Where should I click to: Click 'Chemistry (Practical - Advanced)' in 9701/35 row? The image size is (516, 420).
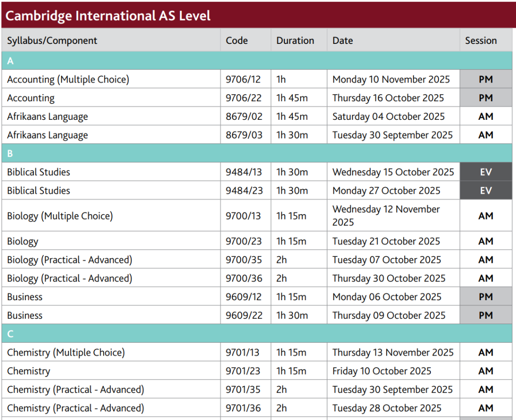click(x=75, y=390)
